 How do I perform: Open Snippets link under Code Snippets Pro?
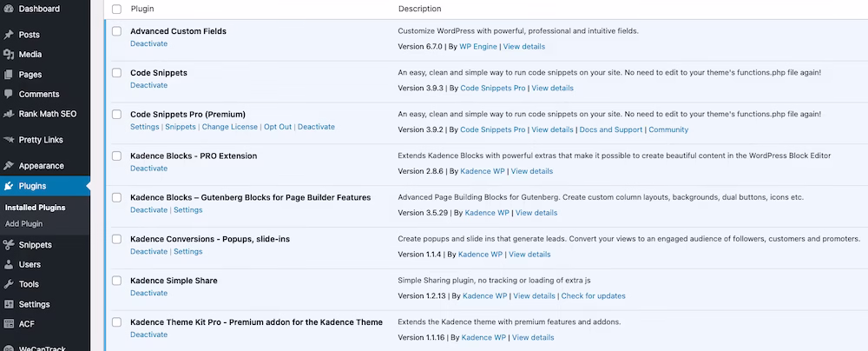click(181, 127)
